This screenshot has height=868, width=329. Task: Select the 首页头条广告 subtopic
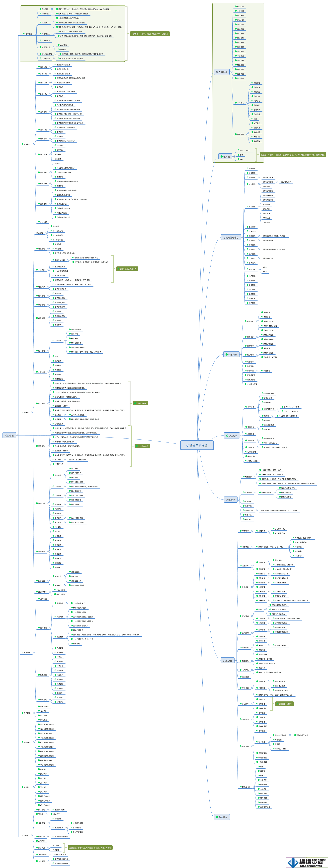[x=61, y=204]
